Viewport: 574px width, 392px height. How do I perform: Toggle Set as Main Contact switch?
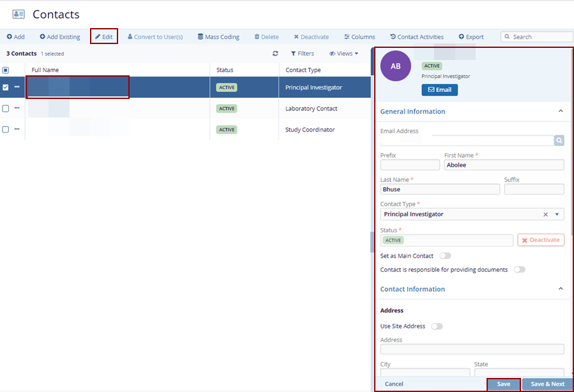444,256
